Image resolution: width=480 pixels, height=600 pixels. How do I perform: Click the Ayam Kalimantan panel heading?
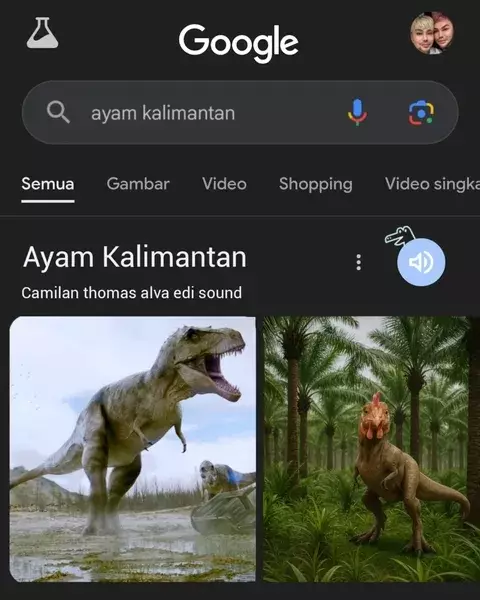135,257
